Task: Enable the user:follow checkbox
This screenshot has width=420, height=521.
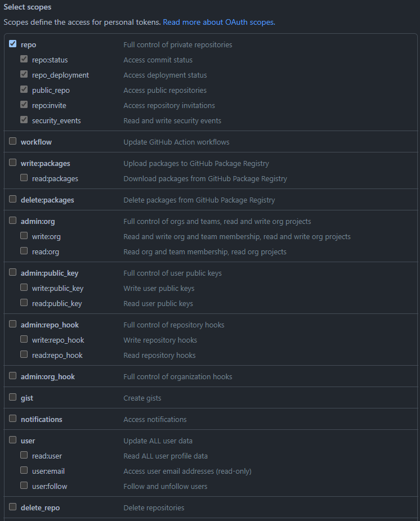Action: click(24, 486)
